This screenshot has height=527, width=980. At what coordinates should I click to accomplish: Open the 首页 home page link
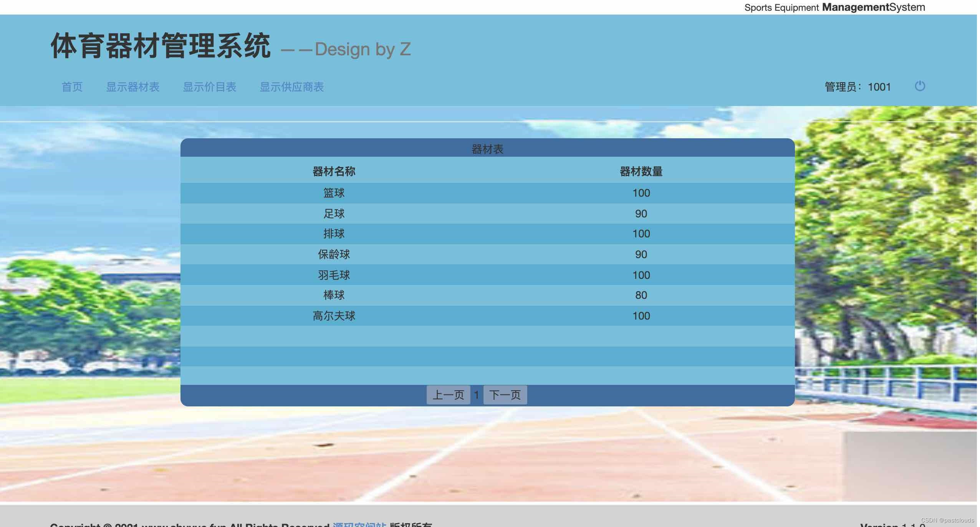(72, 87)
